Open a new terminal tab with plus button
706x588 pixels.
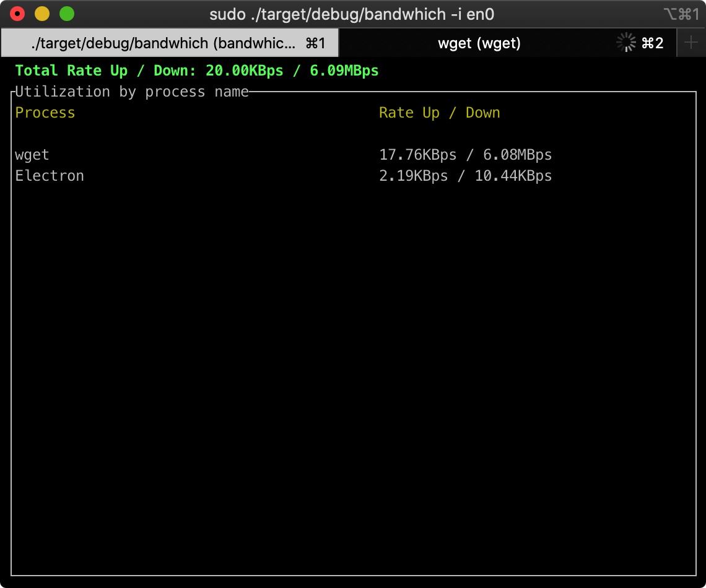pyautogui.click(x=691, y=43)
